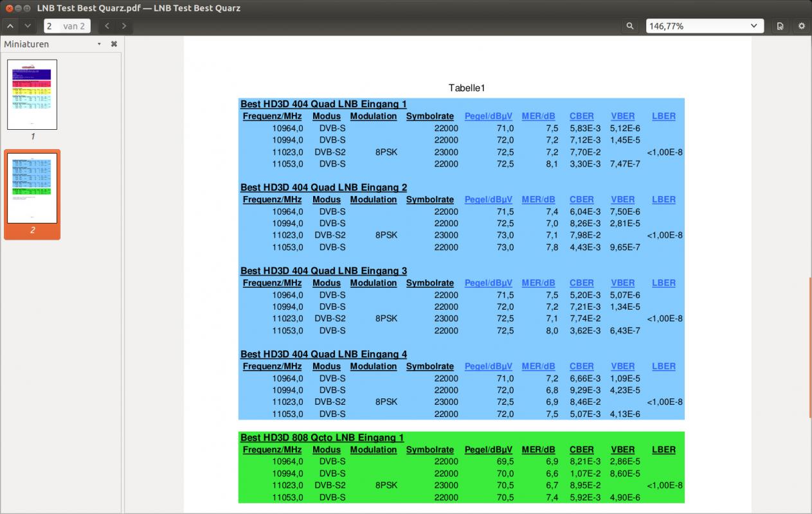Click 'Modulation' header in Eingang 4 table

point(373,367)
